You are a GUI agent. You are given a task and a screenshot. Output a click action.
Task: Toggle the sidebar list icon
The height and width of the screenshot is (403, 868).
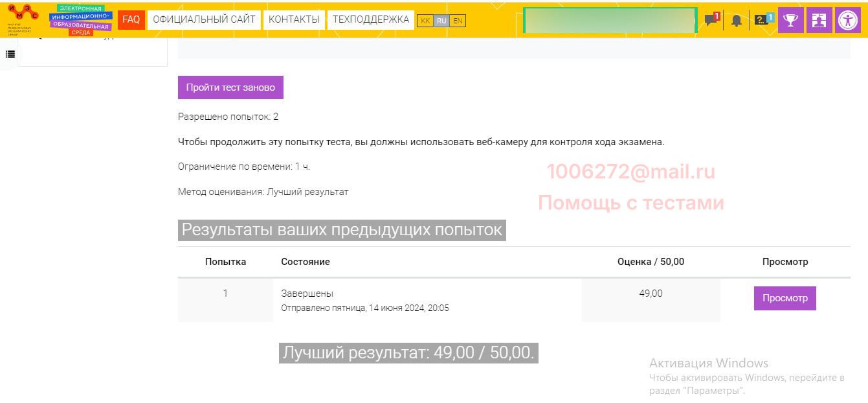coord(10,54)
